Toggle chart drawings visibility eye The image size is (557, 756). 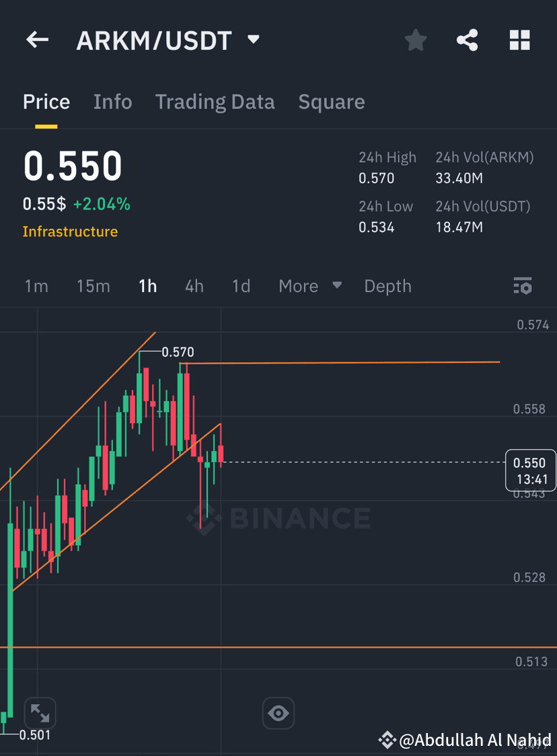pyautogui.click(x=278, y=713)
